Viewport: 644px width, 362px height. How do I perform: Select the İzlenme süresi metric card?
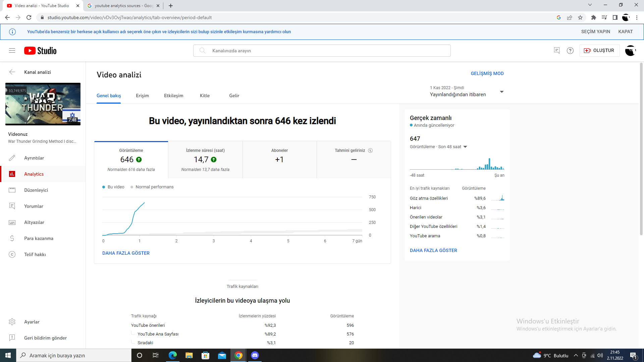205,160
